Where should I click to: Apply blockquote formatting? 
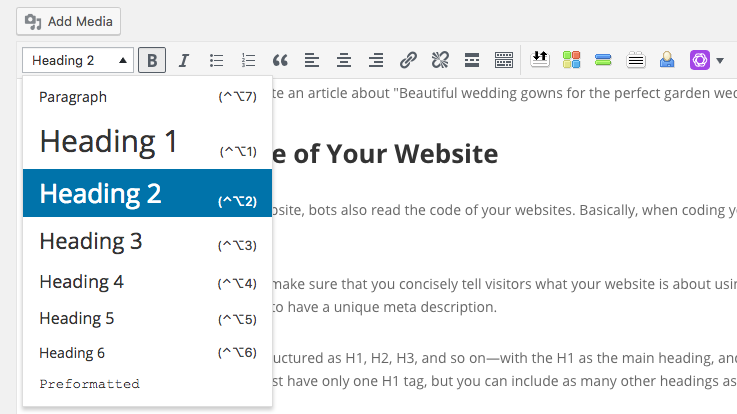280,60
